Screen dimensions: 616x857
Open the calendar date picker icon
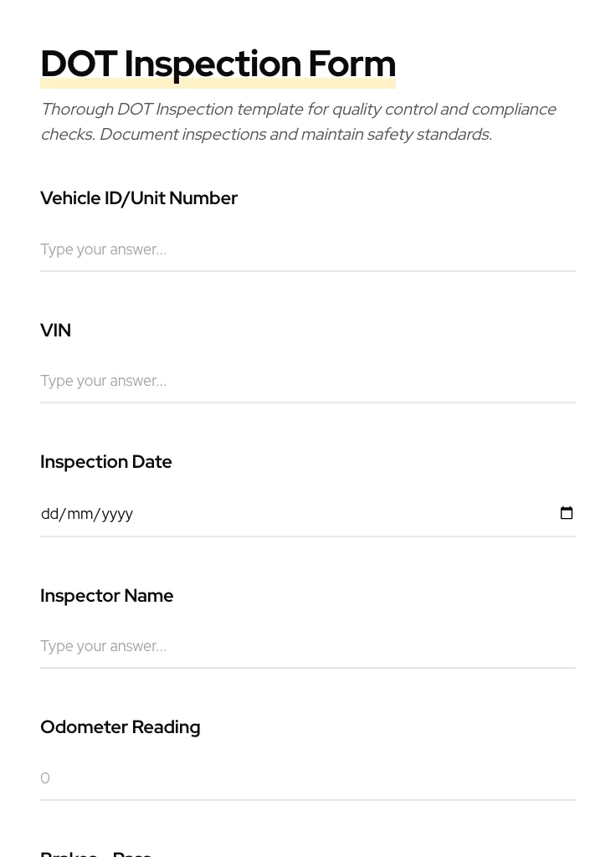tap(567, 512)
